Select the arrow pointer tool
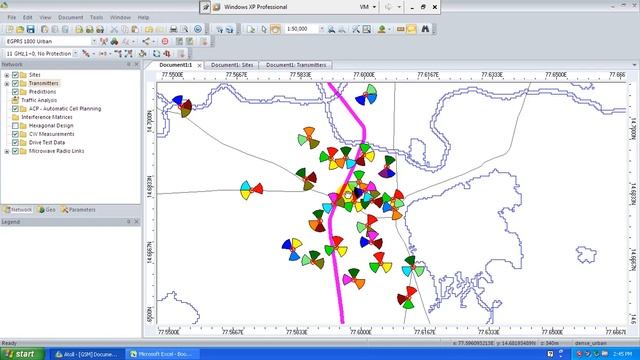 [264, 29]
